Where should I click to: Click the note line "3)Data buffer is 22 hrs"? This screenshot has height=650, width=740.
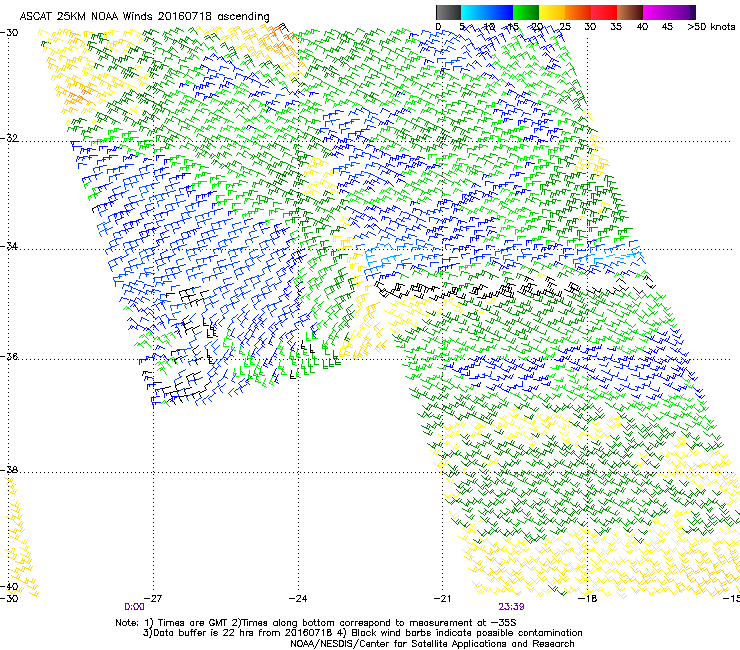[362, 633]
